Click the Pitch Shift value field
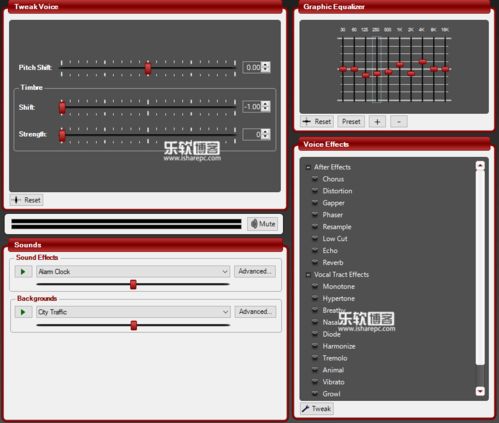499x423 pixels. [252, 67]
